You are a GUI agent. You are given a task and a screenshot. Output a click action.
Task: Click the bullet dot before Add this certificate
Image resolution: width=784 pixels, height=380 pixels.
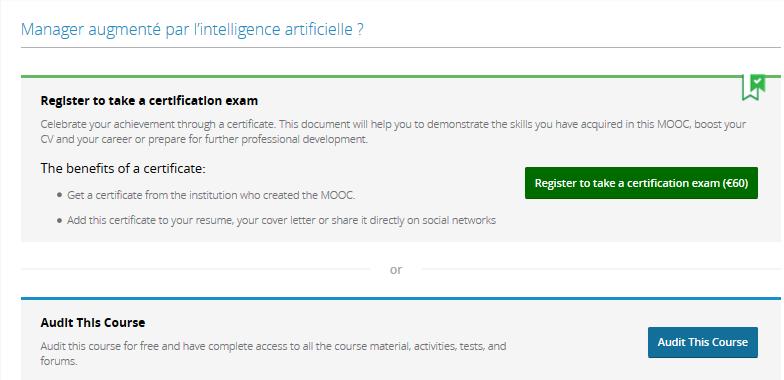point(60,220)
